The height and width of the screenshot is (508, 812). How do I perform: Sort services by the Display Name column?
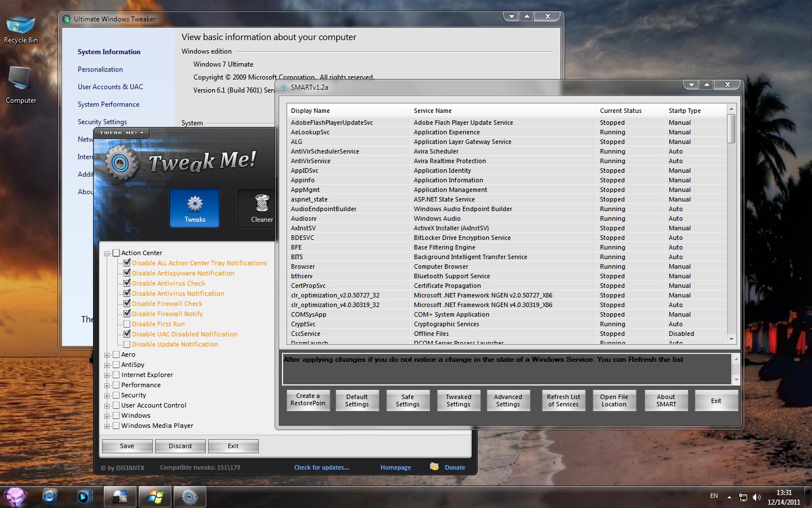348,111
